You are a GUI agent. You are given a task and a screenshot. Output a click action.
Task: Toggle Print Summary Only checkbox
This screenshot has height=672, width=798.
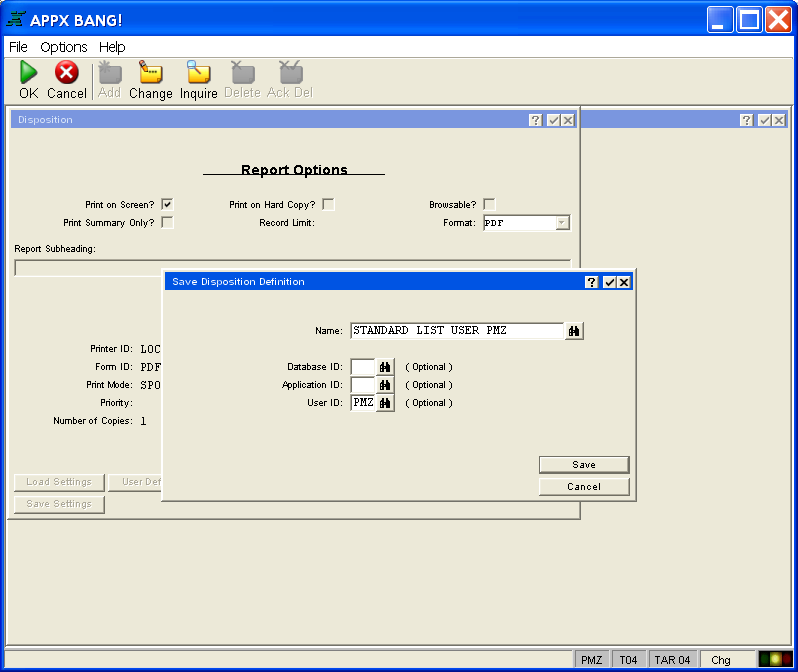[167, 222]
